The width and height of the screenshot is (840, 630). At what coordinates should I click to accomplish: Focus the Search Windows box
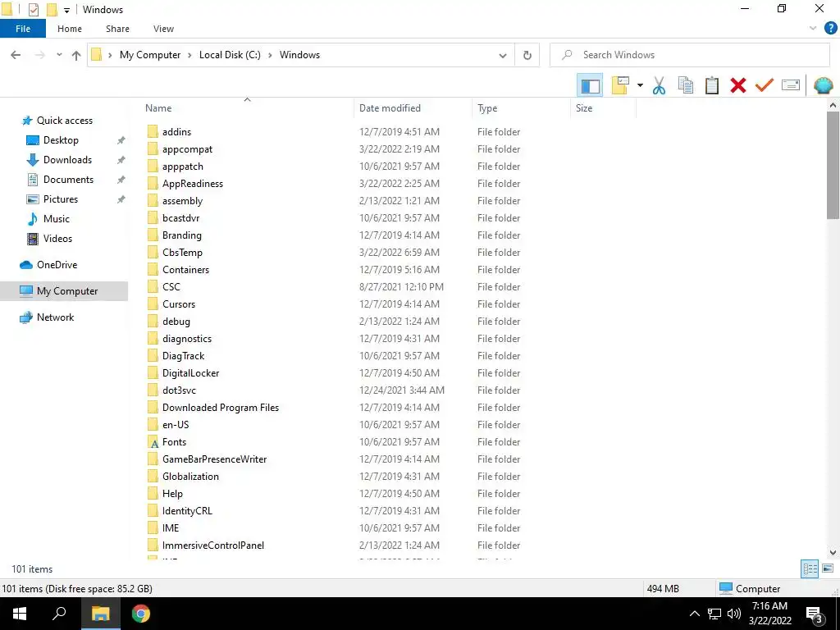[689, 55]
